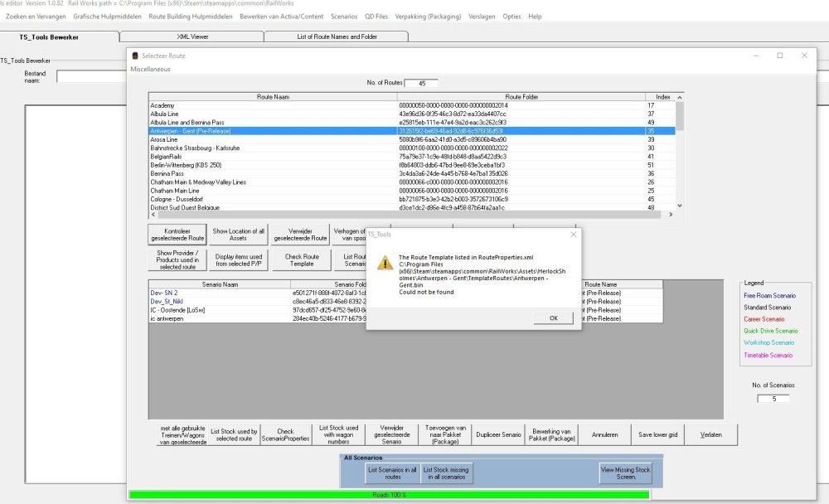Viewport: 829px width, 504px height.
Task: Click Show Location of all Assets button
Action: click(x=239, y=235)
